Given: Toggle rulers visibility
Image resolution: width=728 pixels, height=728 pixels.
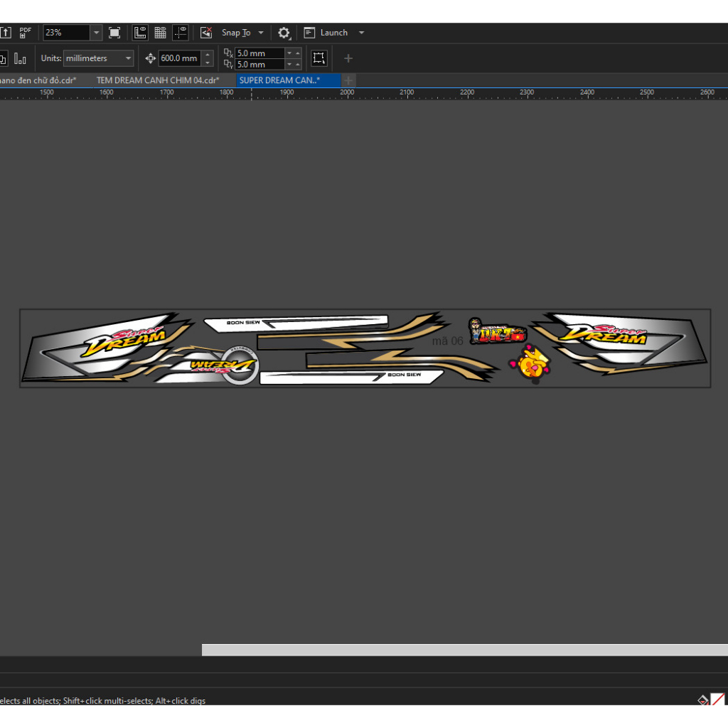Looking at the screenshot, I should click(141, 33).
